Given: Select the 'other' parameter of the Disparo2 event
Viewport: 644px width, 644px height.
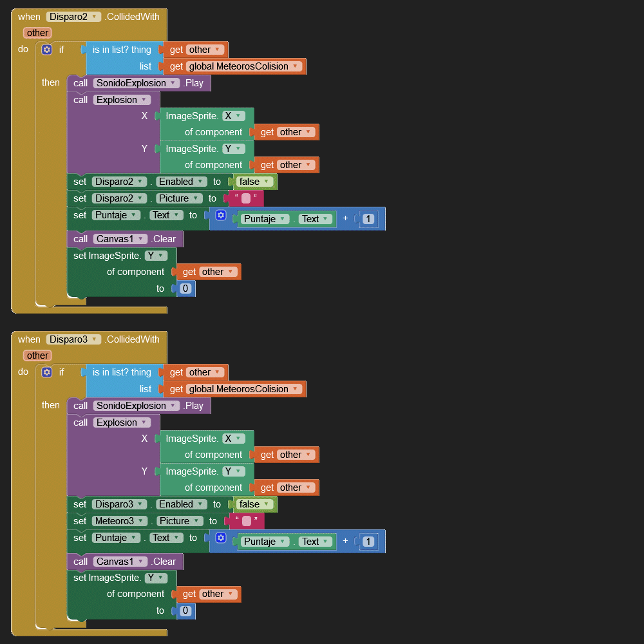Looking at the screenshot, I should pos(37,33).
